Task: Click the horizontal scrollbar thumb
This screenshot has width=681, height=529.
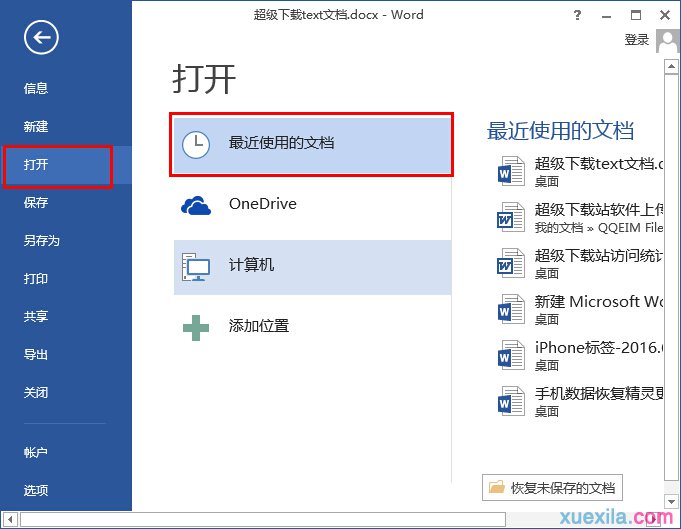Action: coord(263,519)
